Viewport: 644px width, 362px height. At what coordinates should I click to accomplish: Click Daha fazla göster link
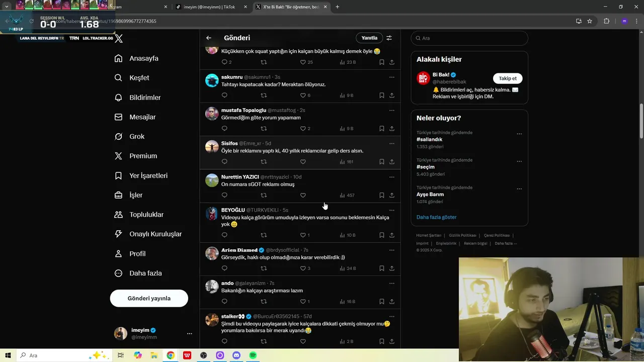(436, 217)
